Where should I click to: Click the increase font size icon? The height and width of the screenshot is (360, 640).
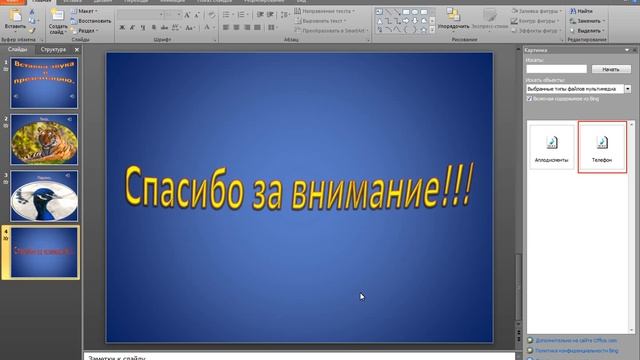[x=187, y=15]
